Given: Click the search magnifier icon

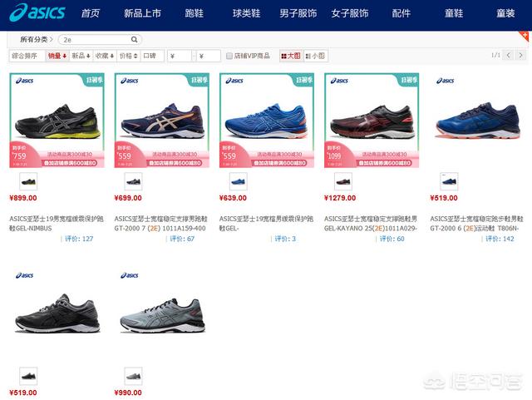Looking at the screenshot, I should tap(135, 39).
